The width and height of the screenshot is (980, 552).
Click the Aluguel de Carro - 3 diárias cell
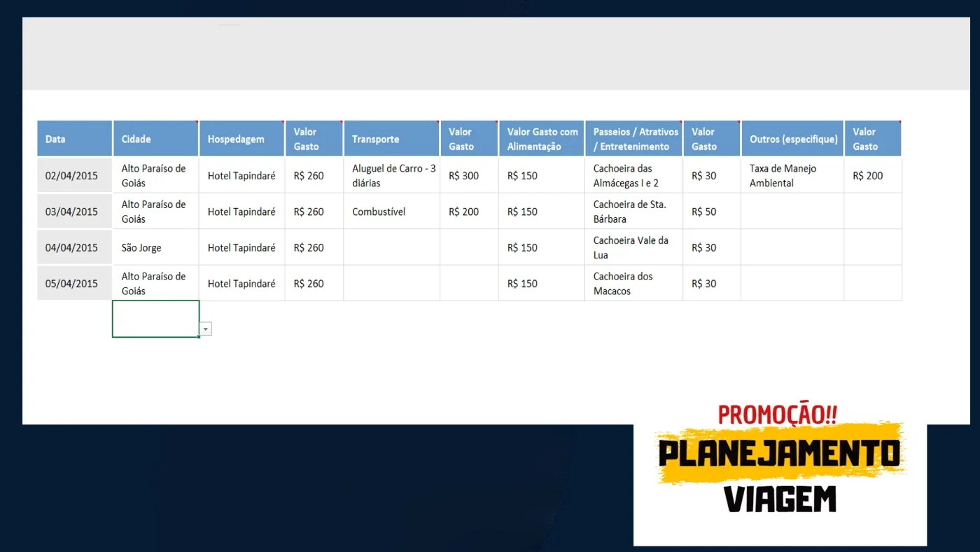(392, 175)
